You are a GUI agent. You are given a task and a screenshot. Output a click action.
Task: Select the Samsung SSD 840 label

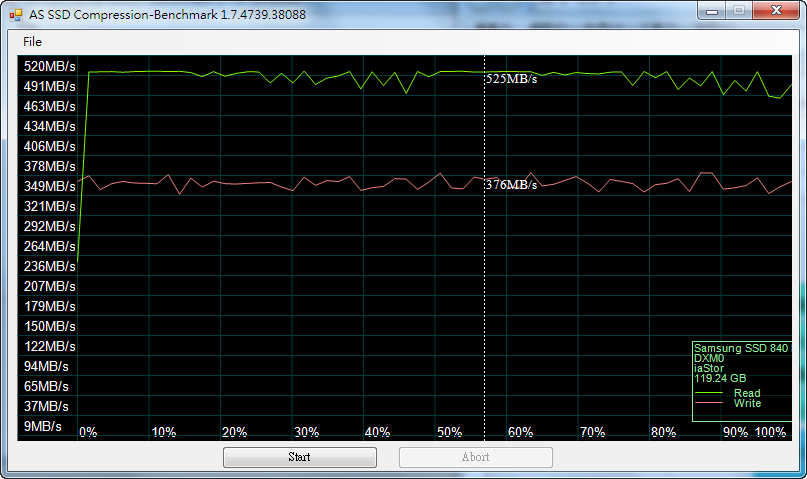741,348
